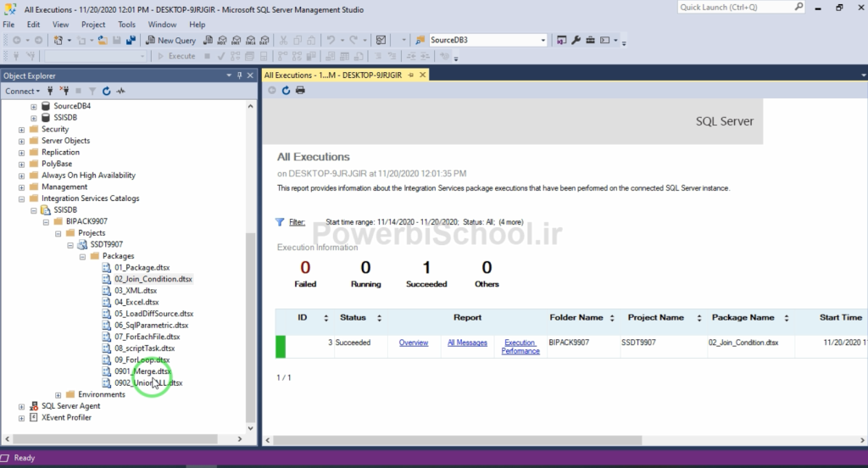This screenshot has width=868, height=468.
Task: Click Refresh icon in Object Explorer toolbar
Action: 106,91
